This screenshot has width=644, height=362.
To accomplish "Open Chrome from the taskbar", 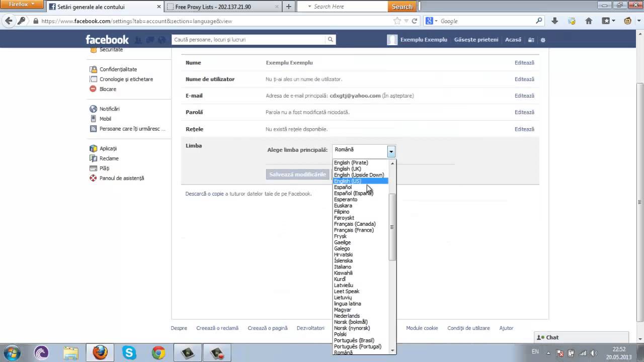I will click(158, 353).
